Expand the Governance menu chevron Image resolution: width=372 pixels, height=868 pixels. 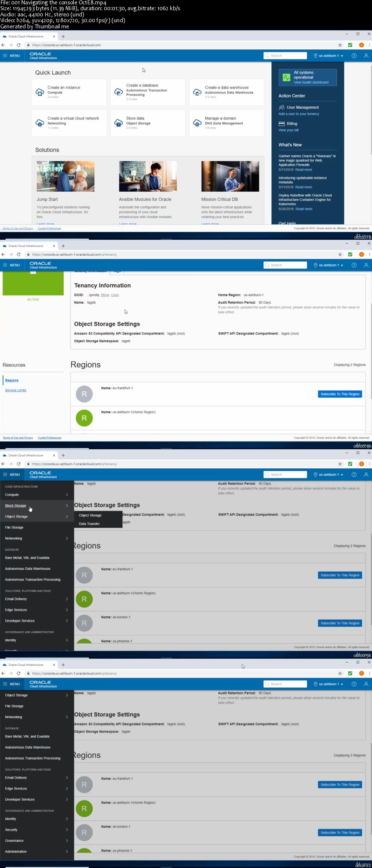67,841
